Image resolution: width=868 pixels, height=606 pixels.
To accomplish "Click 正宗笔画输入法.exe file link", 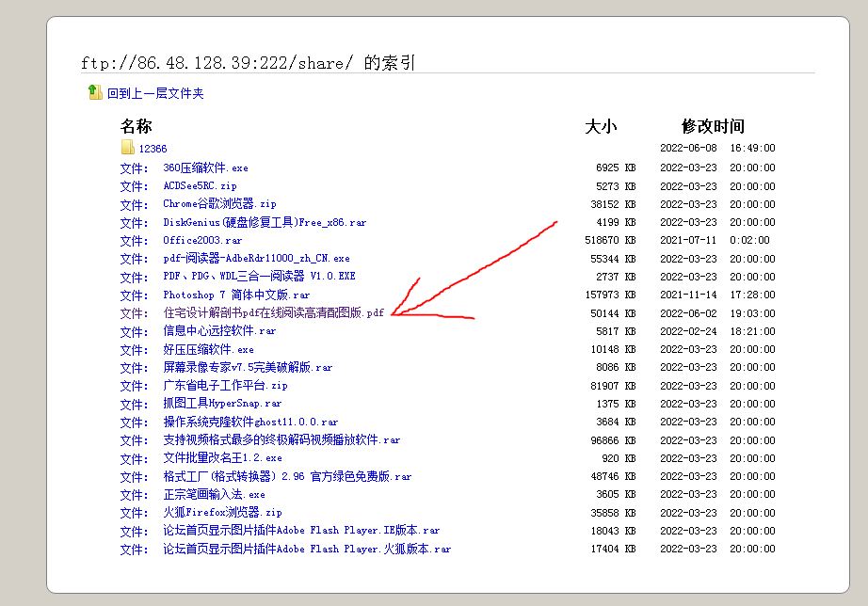I will pyautogui.click(x=214, y=494).
